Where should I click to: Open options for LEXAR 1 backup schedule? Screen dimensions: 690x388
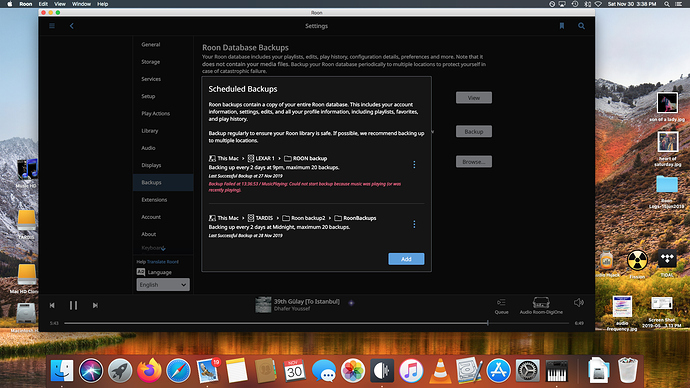[414, 165]
